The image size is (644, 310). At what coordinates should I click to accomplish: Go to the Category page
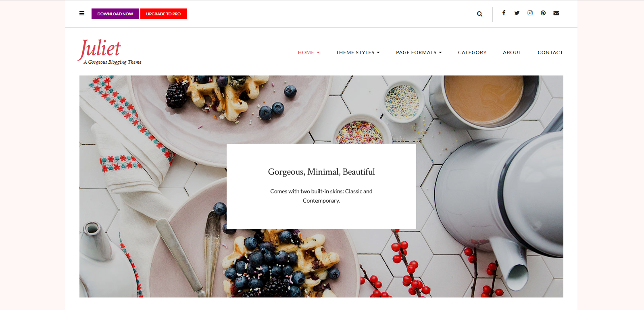click(472, 52)
